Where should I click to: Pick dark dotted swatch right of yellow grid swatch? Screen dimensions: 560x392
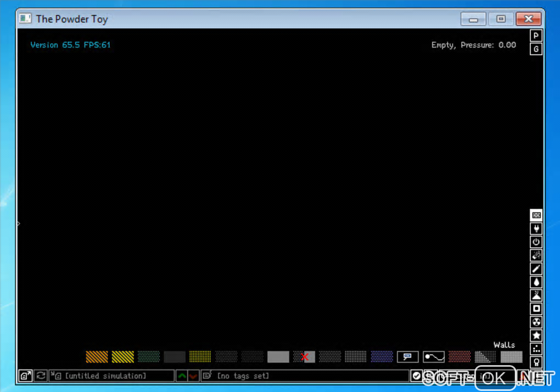pos(226,357)
